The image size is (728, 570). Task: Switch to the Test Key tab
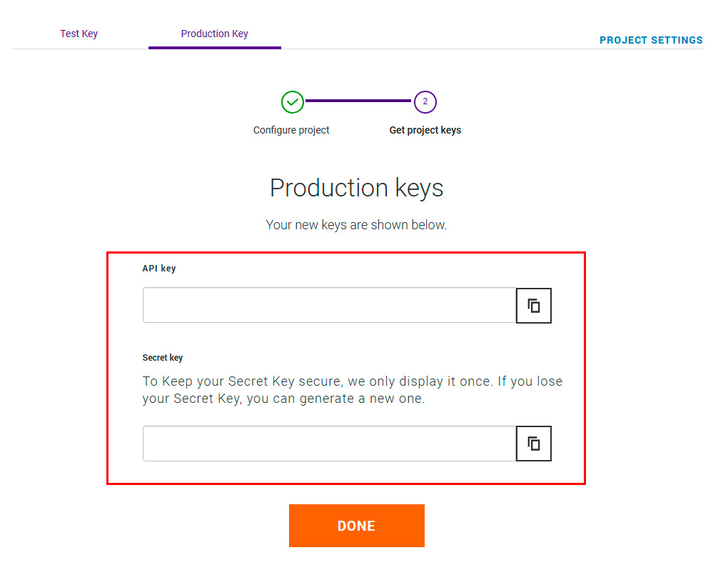79,34
